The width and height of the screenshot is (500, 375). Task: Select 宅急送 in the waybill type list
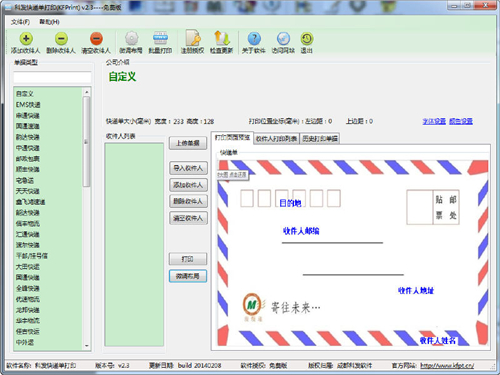(25, 180)
